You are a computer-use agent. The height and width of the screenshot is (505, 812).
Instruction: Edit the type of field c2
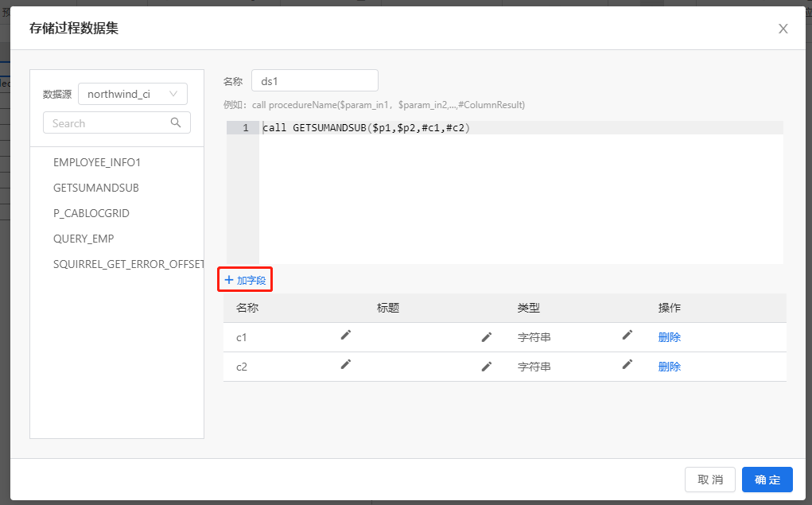[x=627, y=365]
